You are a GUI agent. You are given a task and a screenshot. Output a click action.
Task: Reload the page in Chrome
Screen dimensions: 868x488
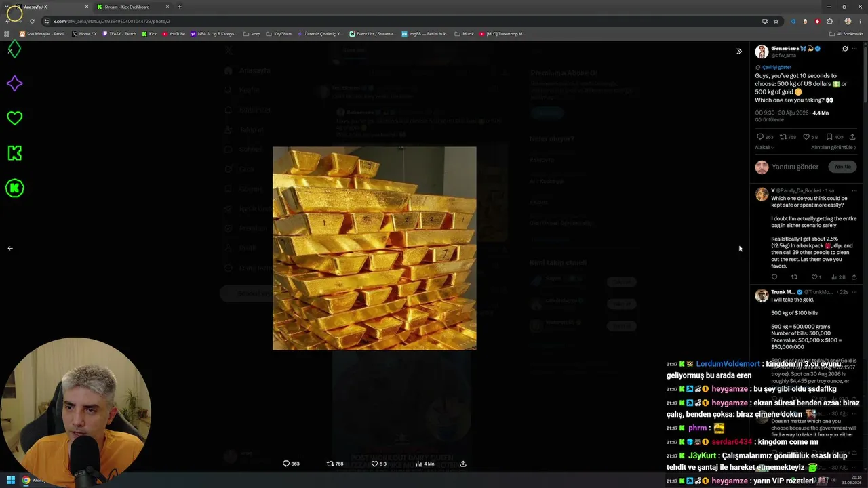pos(32,21)
